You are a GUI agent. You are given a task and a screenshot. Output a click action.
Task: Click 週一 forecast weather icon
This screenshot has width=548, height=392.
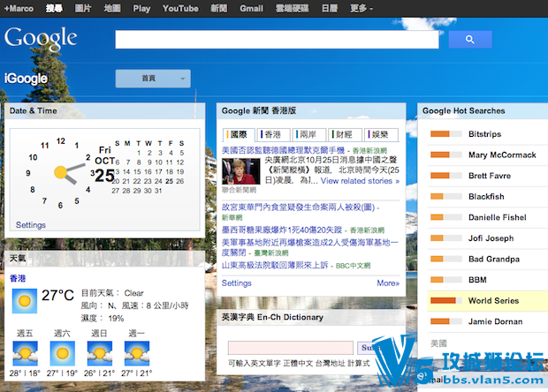coord(137,353)
